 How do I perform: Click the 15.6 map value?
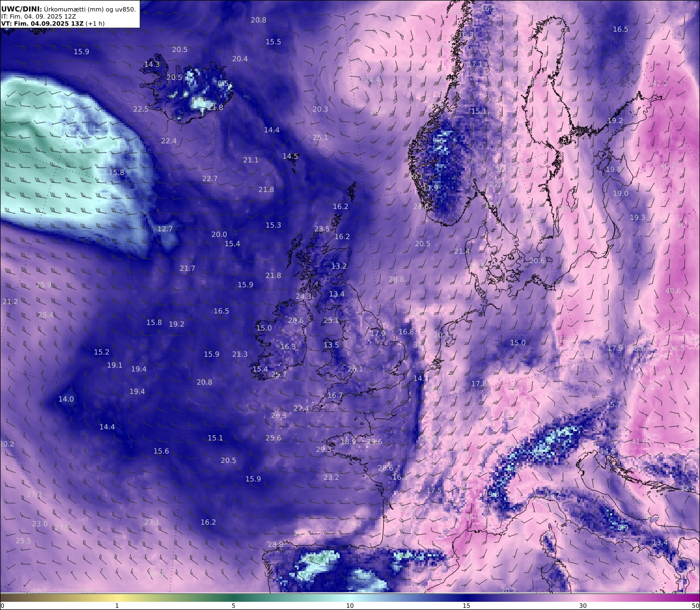point(161,451)
